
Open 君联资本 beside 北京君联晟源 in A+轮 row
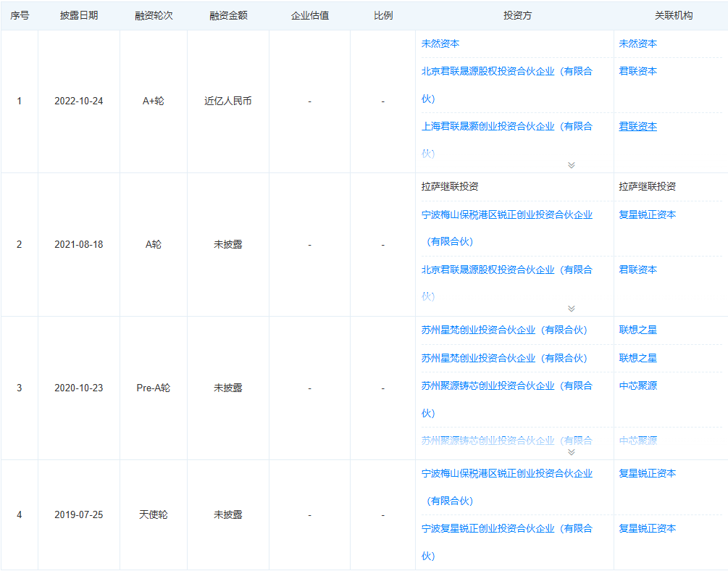[637, 71]
